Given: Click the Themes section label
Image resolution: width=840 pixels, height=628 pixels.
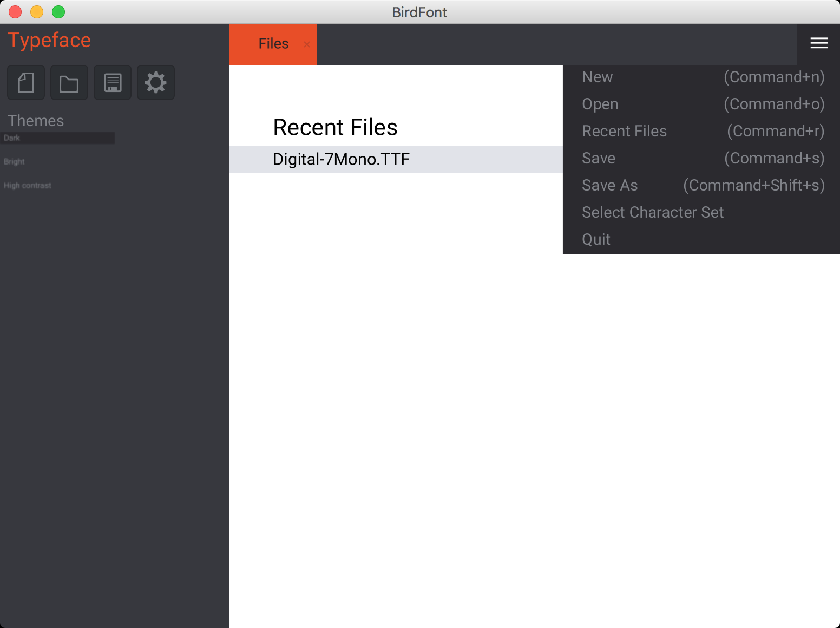Looking at the screenshot, I should point(36,121).
